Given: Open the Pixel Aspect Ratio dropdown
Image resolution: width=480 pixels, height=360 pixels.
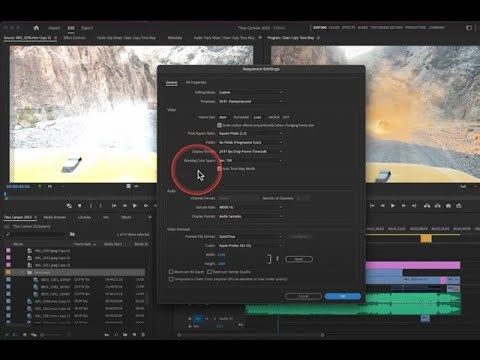Looking at the screenshot, I should click(x=250, y=133).
